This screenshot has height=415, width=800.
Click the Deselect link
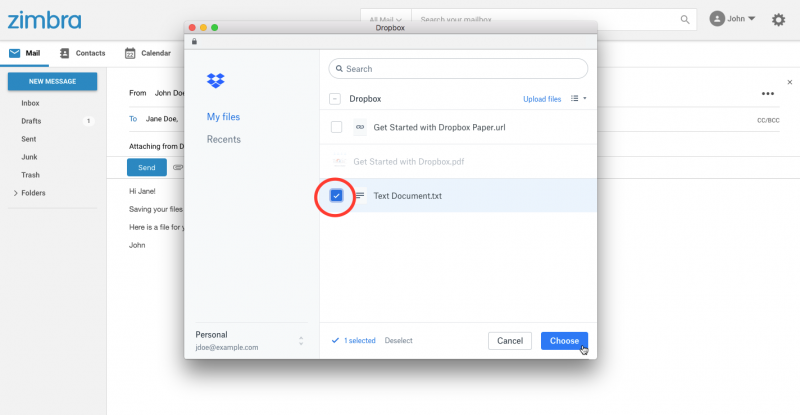click(398, 340)
